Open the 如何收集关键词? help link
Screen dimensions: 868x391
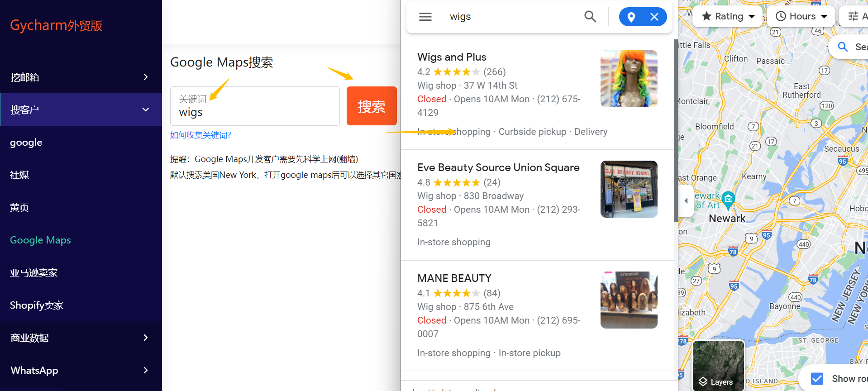click(x=200, y=135)
